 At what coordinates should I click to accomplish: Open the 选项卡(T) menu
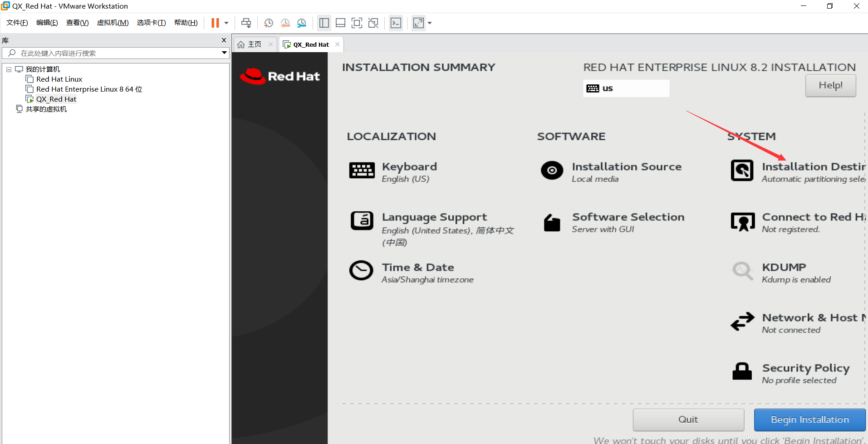pos(151,23)
